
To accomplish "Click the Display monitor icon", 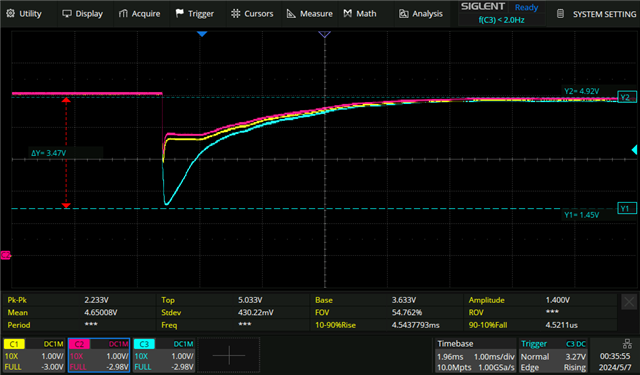I will point(67,13).
